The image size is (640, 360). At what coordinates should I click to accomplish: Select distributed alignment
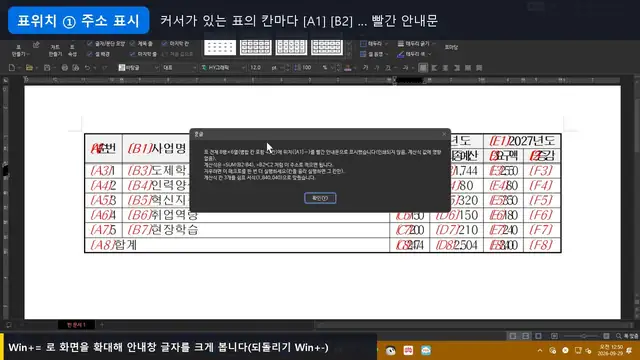pyautogui.click(x=468, y=68)
